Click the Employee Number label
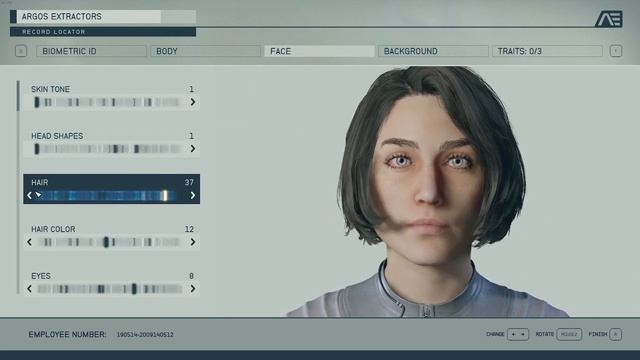This screenshot has height=360, width=640. coord(67,334)
